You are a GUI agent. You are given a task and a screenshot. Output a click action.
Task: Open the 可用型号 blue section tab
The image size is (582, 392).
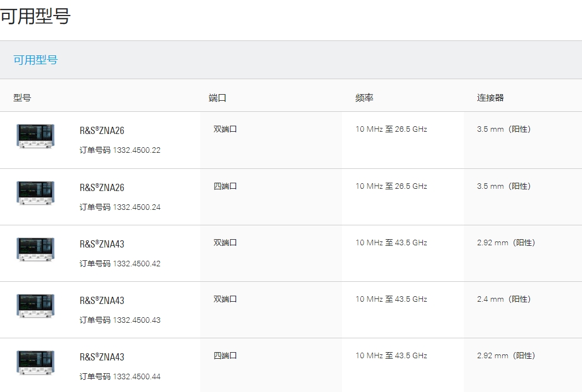point(35,60)
